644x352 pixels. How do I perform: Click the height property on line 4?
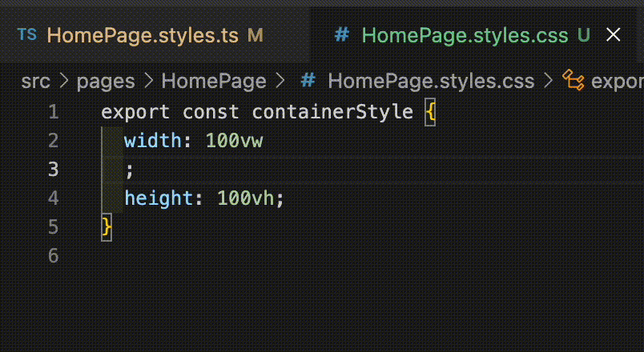[159, 198]
